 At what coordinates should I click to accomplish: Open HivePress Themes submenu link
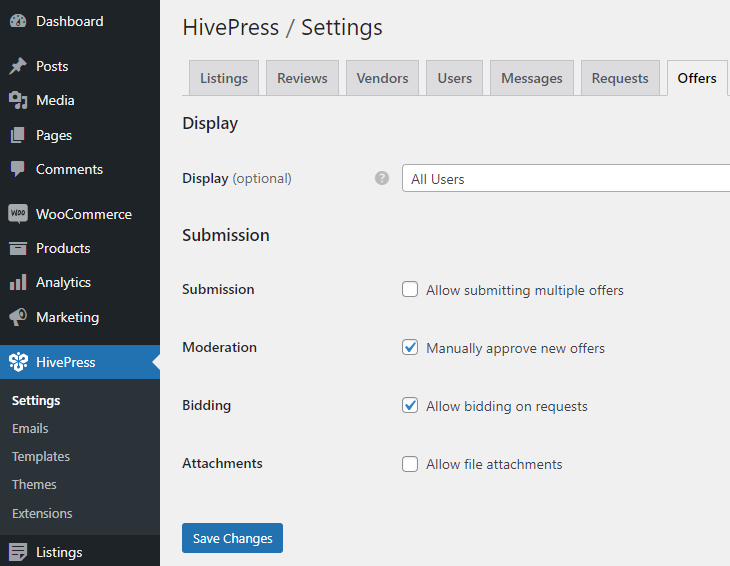[34, 485]
